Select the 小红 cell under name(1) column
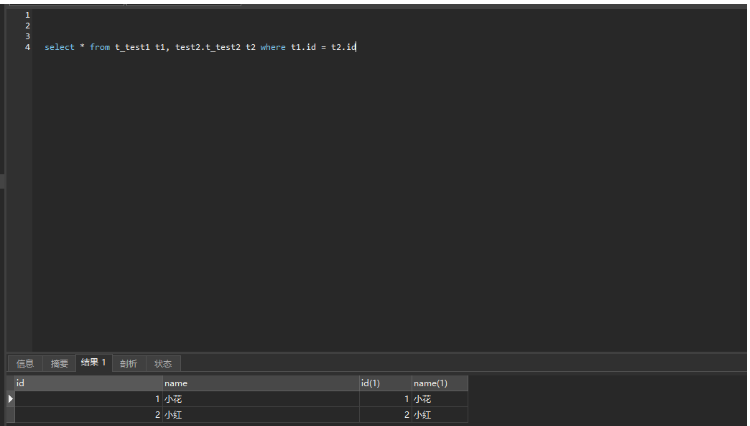This screenshot has width=750, height=426. pyautogui.click(x=440, y=415)
